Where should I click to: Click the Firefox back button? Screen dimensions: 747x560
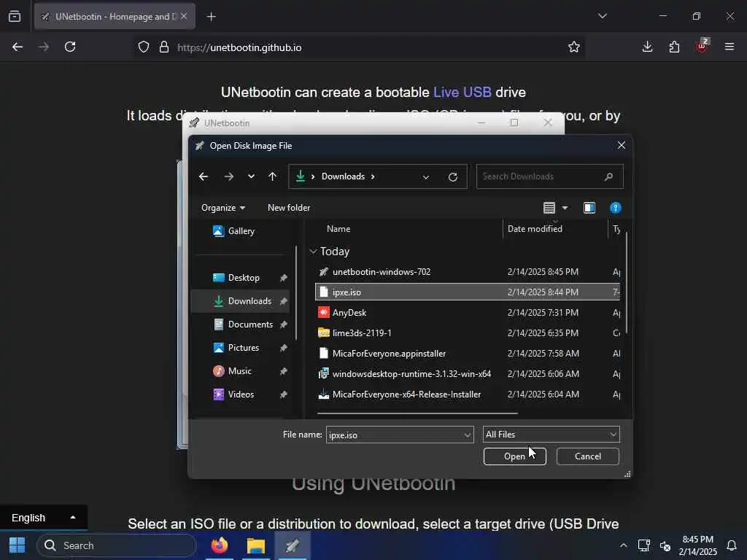(x=18, y=47)
